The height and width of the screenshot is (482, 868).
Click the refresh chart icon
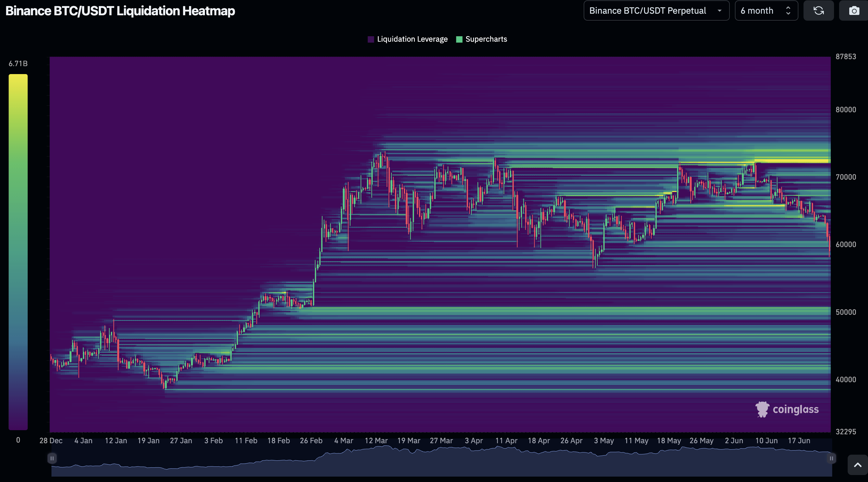[818, 11]
